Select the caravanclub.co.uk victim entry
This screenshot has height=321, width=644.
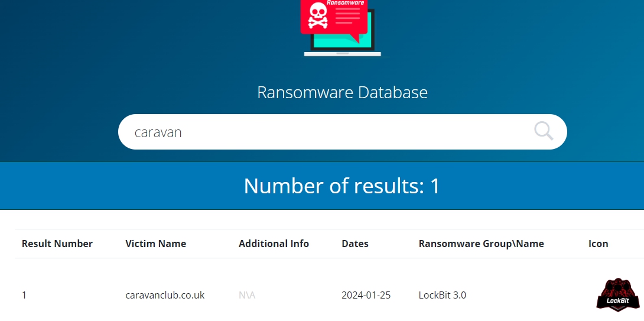point(165,295)
